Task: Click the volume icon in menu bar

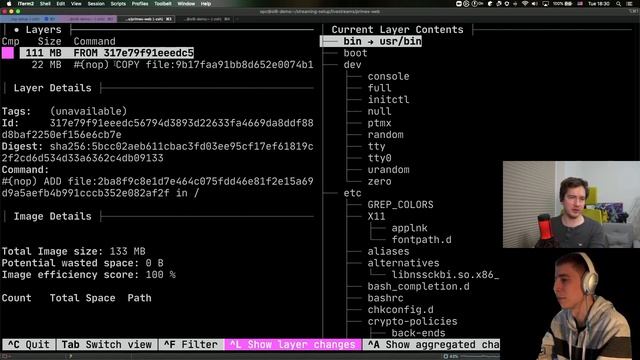Action: click(x=535, y=4)
